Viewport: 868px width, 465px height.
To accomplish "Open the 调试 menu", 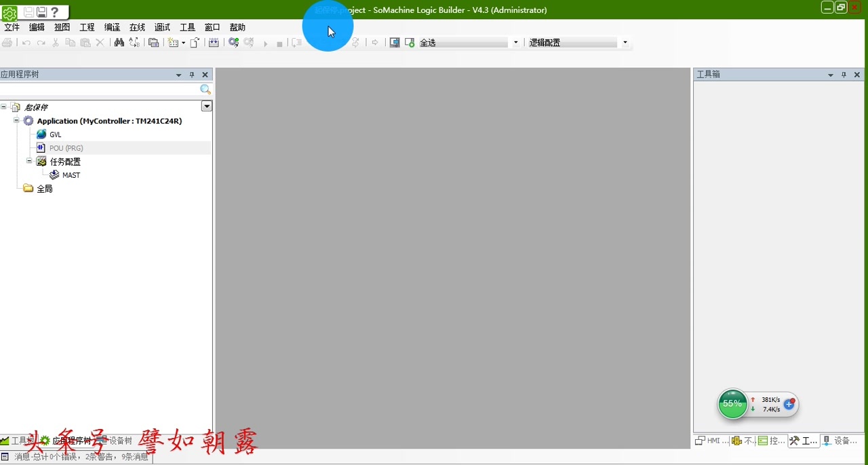I will [x=162, y=27].
